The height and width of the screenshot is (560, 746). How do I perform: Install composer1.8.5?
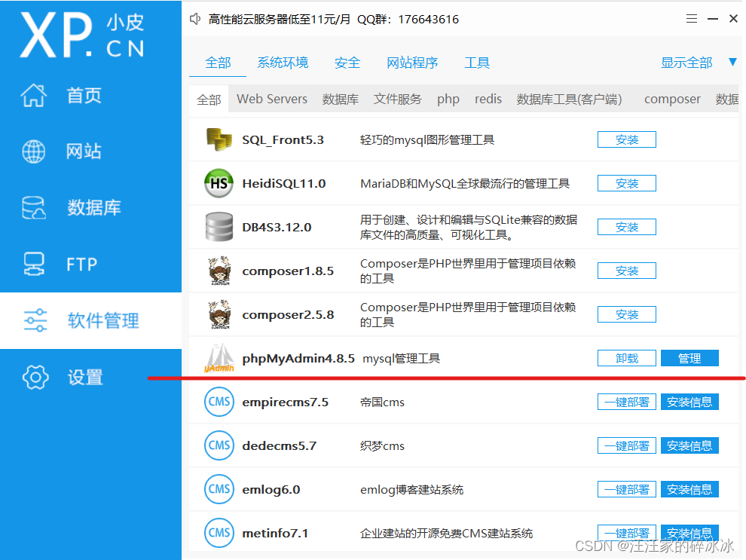[627, 271]
